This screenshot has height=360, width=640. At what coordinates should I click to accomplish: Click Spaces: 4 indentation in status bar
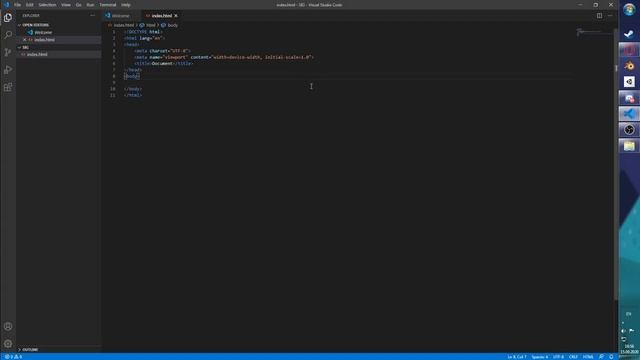point(540,357)
